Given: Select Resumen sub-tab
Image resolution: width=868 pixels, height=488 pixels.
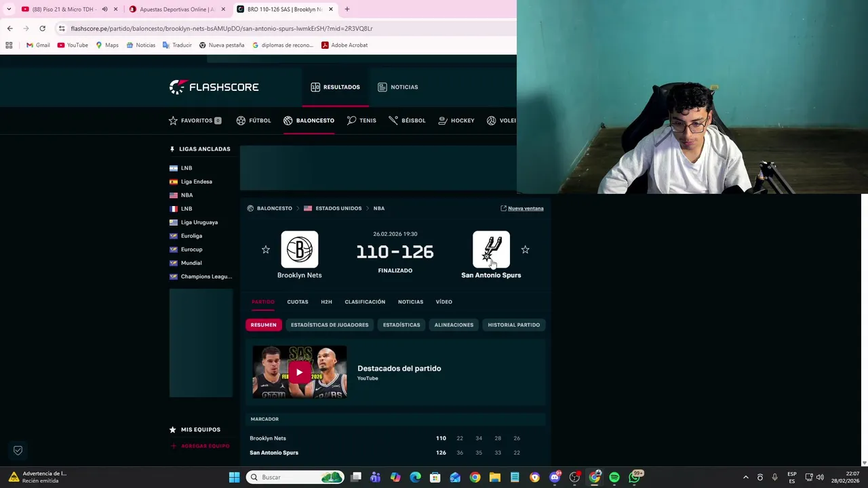Looking at the screenshot, I should pos(263,325).
